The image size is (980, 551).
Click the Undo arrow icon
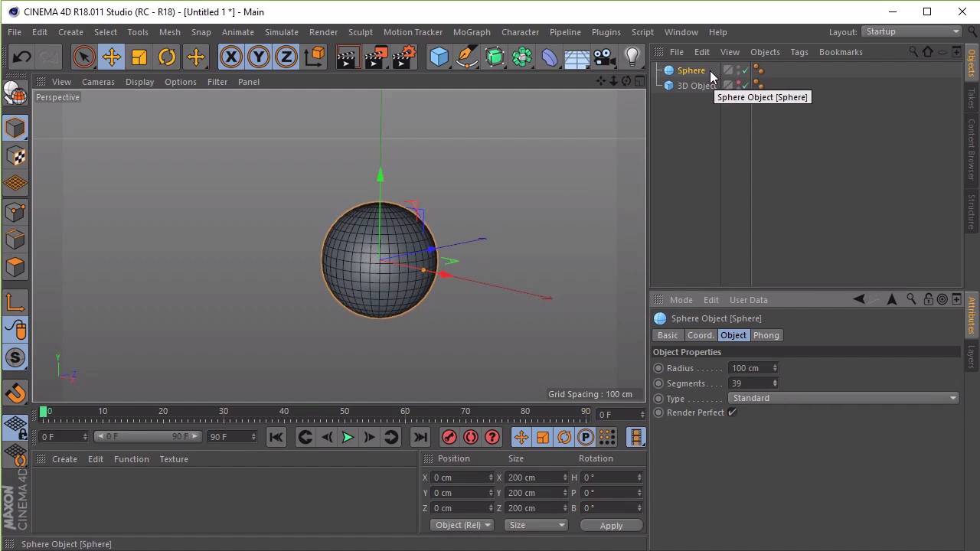21,57
